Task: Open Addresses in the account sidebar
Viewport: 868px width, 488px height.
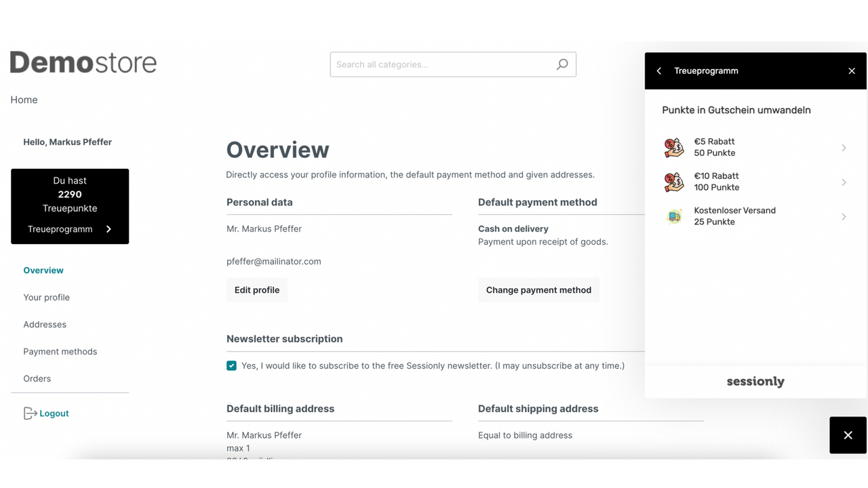Action: click(45, 325)
